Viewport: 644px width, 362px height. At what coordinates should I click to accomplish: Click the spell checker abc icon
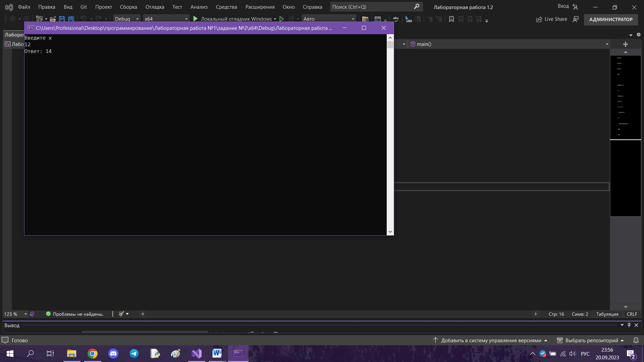click(x=396, y=19)
